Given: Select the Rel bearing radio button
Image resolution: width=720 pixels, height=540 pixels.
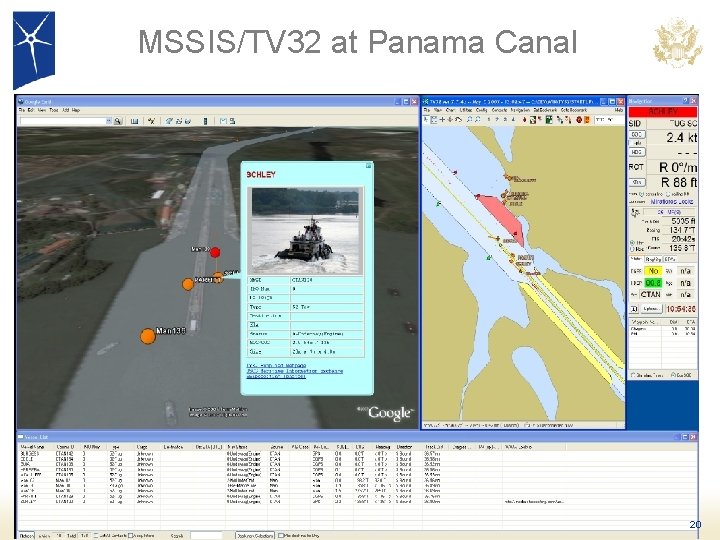Looking at the screenshot, I should (632, 248).
